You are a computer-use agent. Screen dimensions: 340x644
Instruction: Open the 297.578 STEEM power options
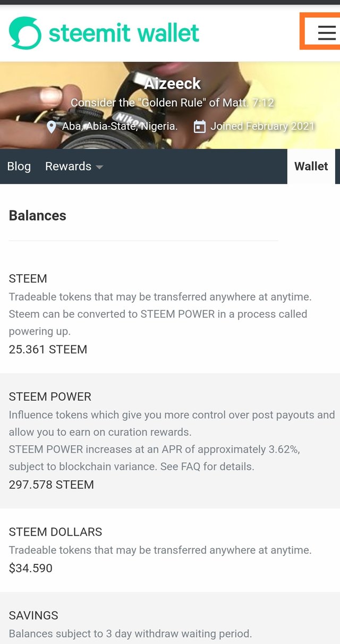51,485
